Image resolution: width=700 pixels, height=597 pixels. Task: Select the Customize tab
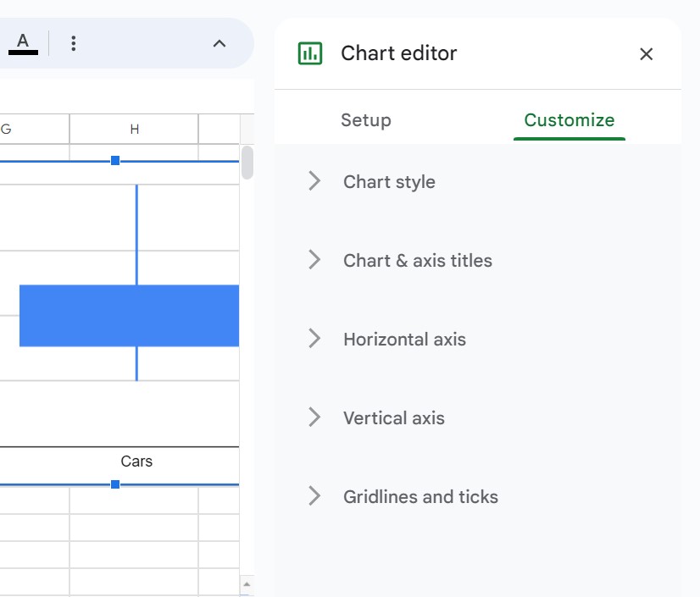point(569,120)
